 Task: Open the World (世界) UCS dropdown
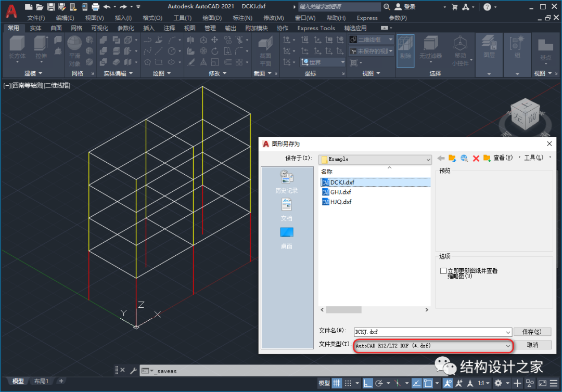323,62
